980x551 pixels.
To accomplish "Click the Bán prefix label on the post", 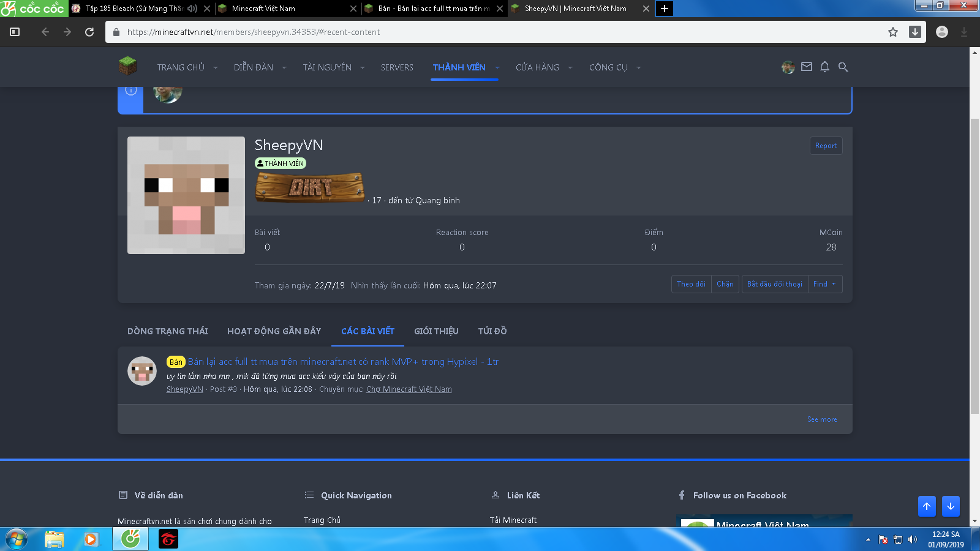I will click(x=176, y=362).
